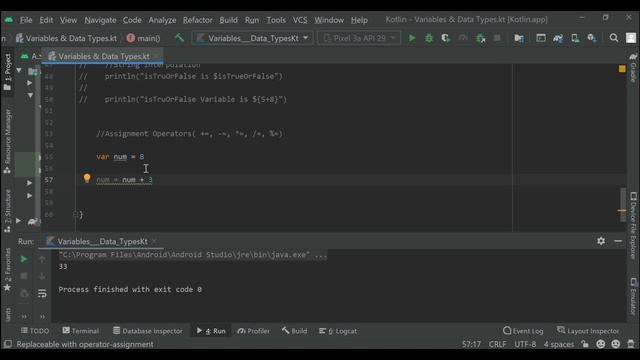
Task: Open the Pixel 3a API 29 device dropdown
Action: point(359,38)
